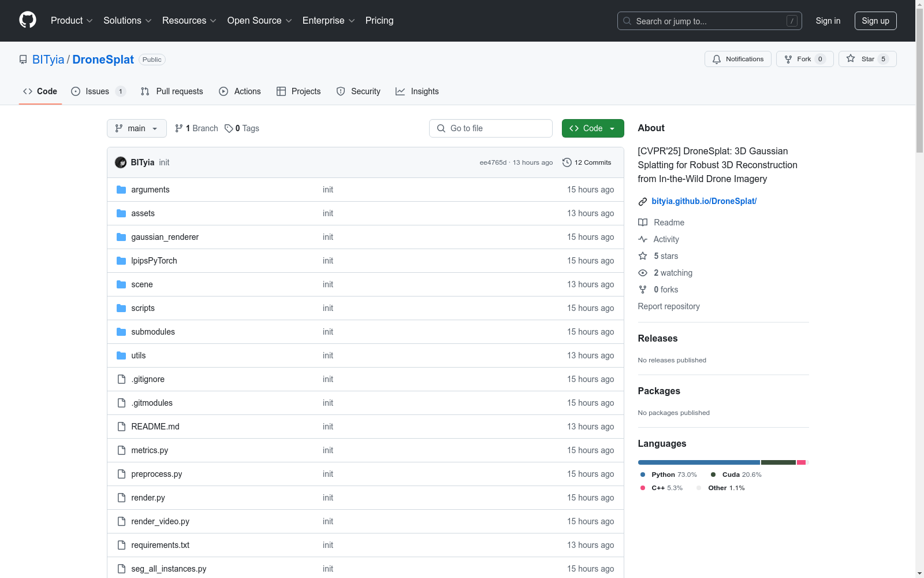Click the Readme book icon
Viewport: 924px width, 578px height.
643,223
